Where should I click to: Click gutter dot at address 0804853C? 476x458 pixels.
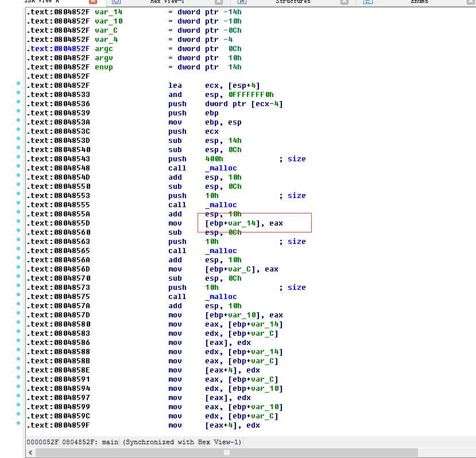[x=18, y=129]
